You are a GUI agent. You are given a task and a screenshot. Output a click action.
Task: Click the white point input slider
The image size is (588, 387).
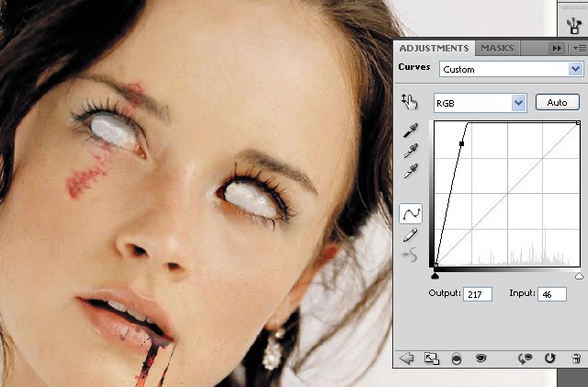(579, 277)
